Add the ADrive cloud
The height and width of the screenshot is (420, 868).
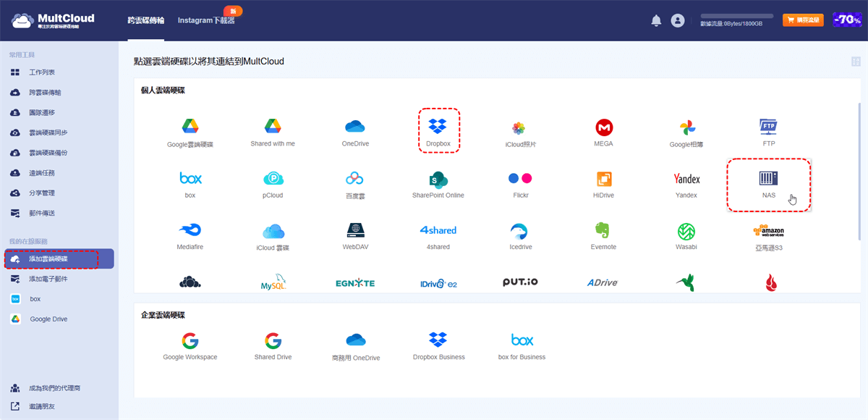pyautogui.click(x=603, y=283)
